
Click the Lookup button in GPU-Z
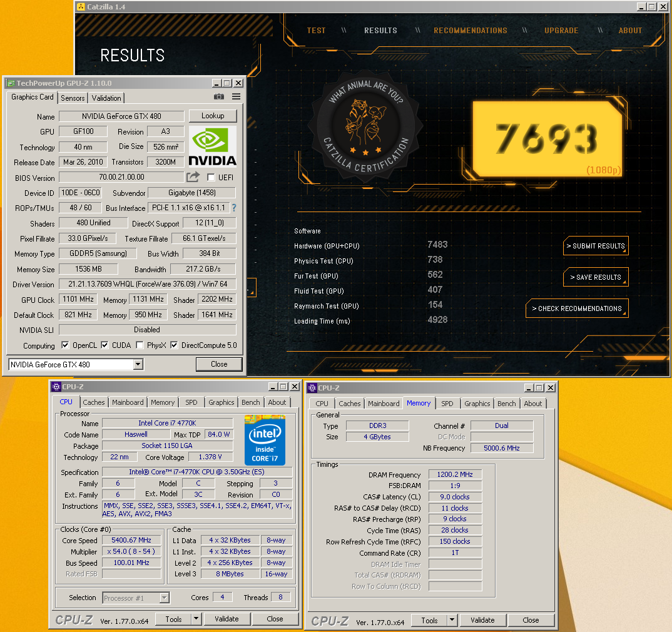pyautogui.click(x=213, y=116)
